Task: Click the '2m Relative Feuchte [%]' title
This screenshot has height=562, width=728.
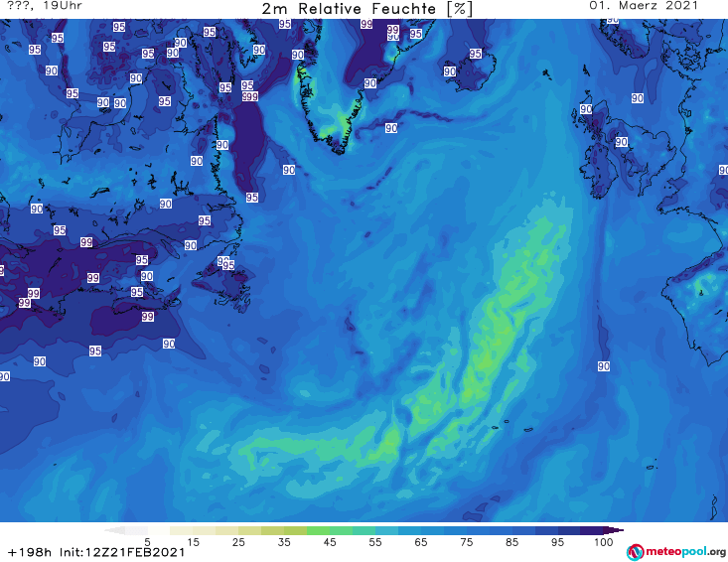Action: (x=366, y=9)
